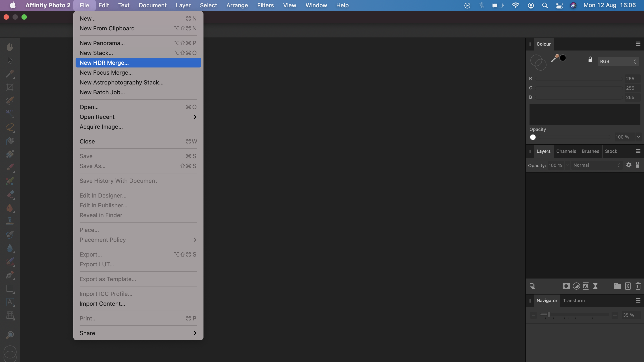Select New Focus Merge... menu entry
Image resolution: width=644 pixels, height=362 pixels.
(138, 72)
